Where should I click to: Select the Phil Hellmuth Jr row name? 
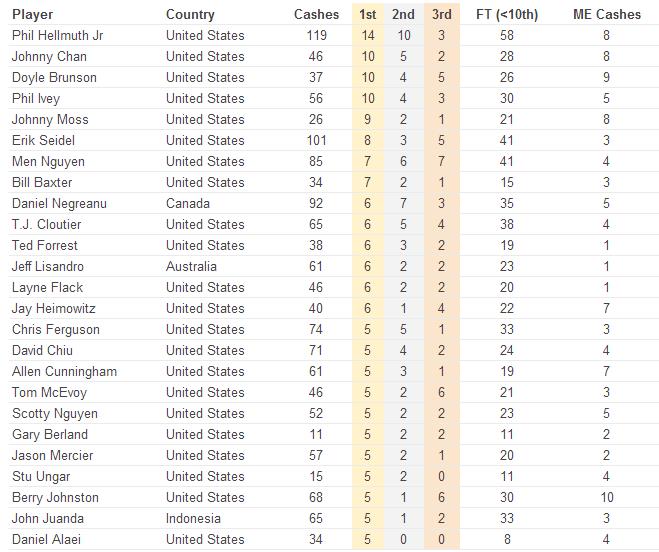[x=59, y=35]
